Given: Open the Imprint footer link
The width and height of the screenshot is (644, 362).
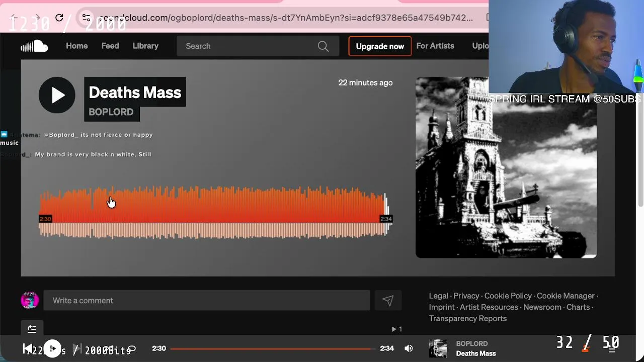Looking at the screenshot, I should tap(442, 307).
